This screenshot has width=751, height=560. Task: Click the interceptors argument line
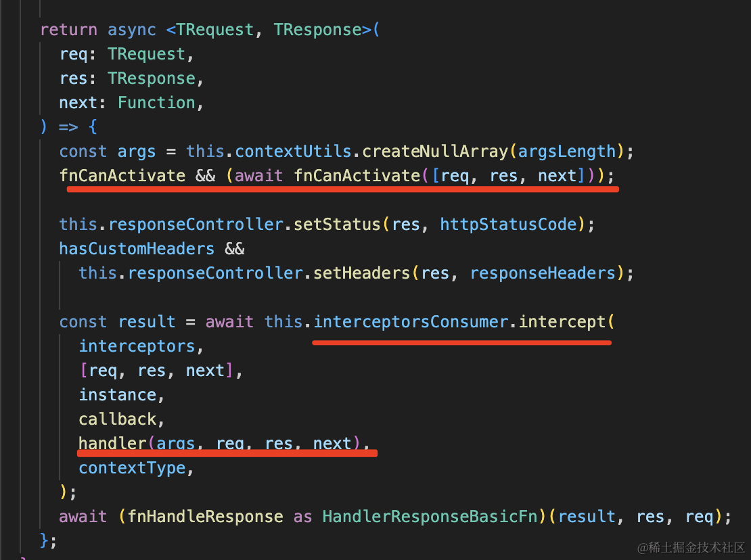pos(137,346)
